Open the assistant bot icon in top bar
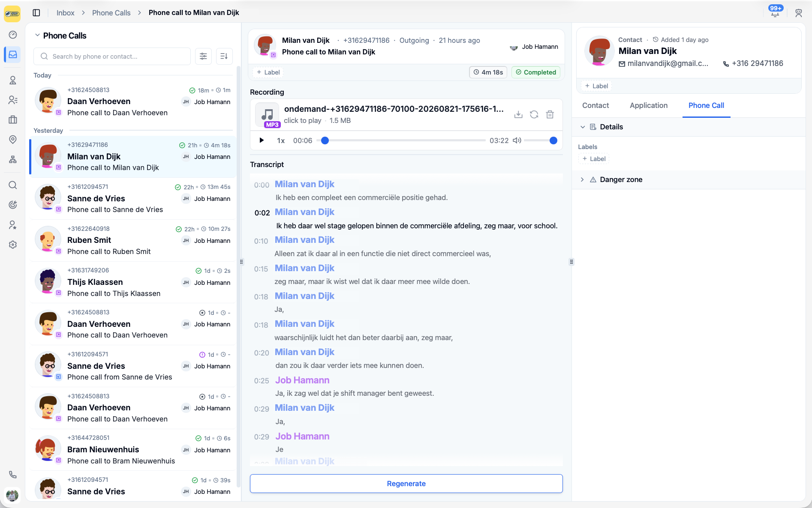 coord(798,13)
